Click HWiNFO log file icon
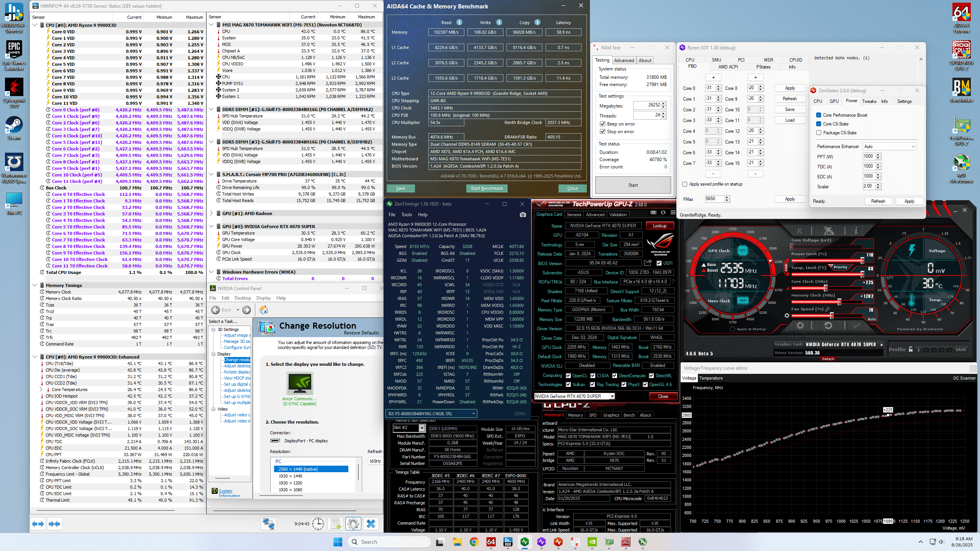The width and height of the screenshot is (980, 551). (336, 524)
